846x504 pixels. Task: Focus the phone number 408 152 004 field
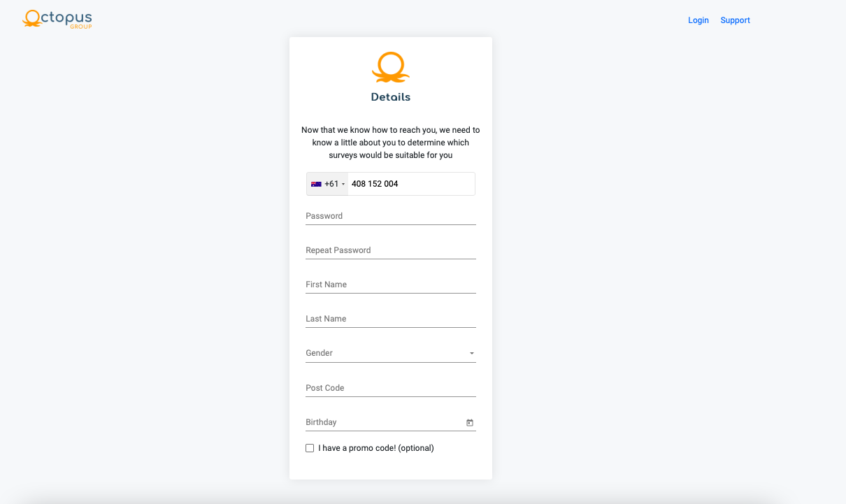(x=411, y=184)
